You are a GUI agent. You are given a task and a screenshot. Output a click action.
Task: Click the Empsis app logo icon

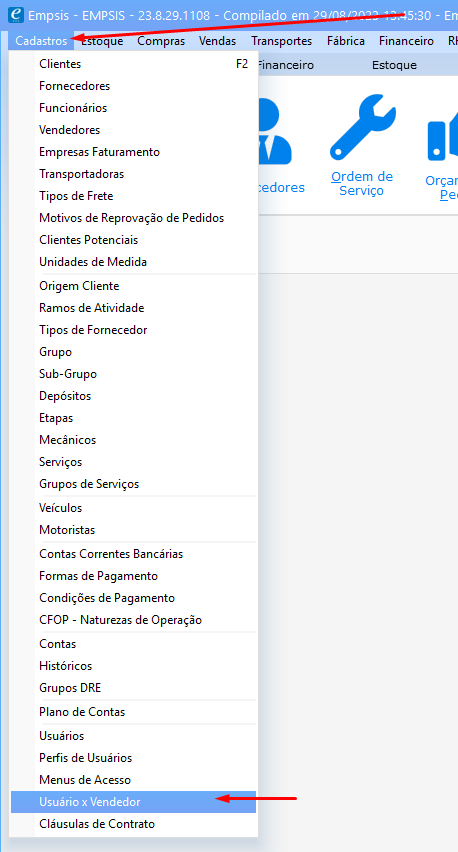click(16, 15)
